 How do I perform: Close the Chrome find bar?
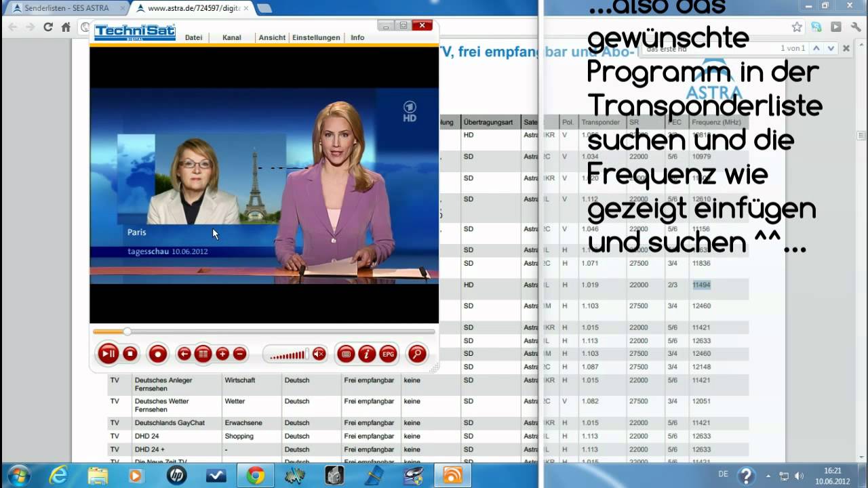pyautogui.click(x=846, y=48)
